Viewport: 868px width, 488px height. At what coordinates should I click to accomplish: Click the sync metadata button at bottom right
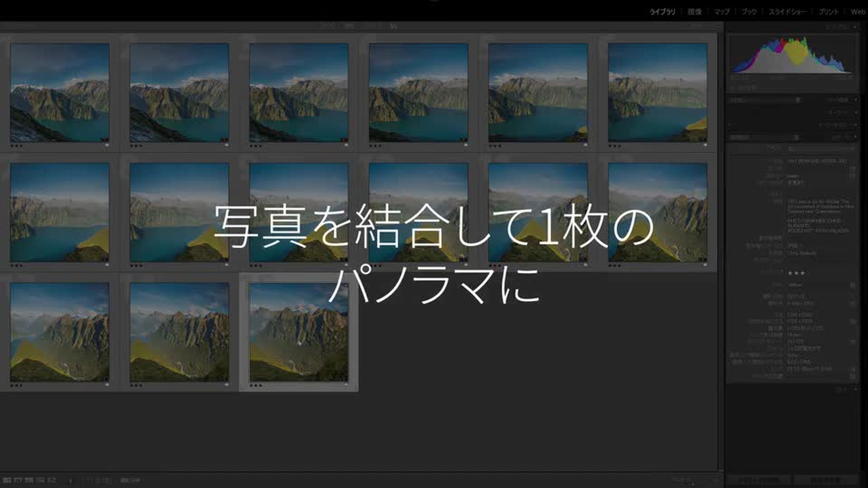click(759, 480)
